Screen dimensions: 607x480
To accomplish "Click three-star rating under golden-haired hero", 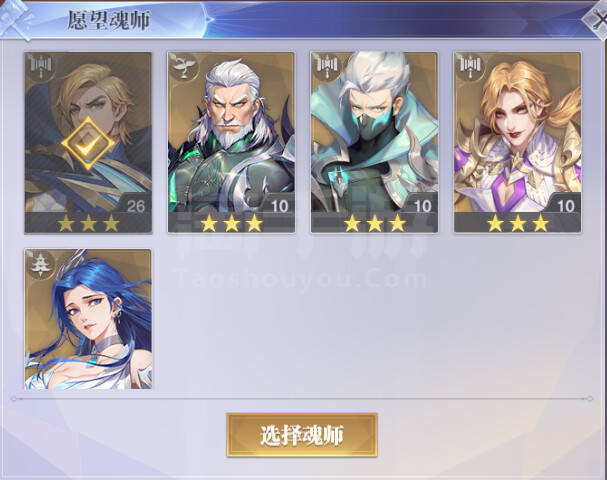I will click(x=518, y=223).
